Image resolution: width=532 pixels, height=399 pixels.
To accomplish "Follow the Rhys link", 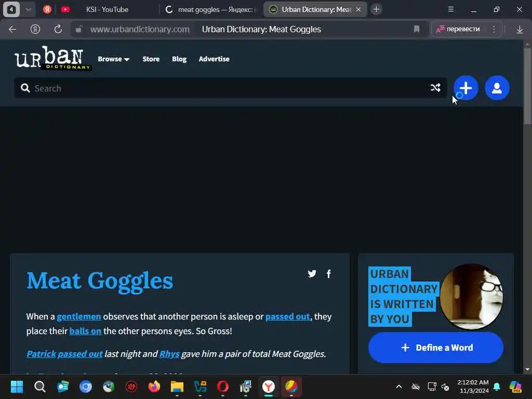I will 169,354.
